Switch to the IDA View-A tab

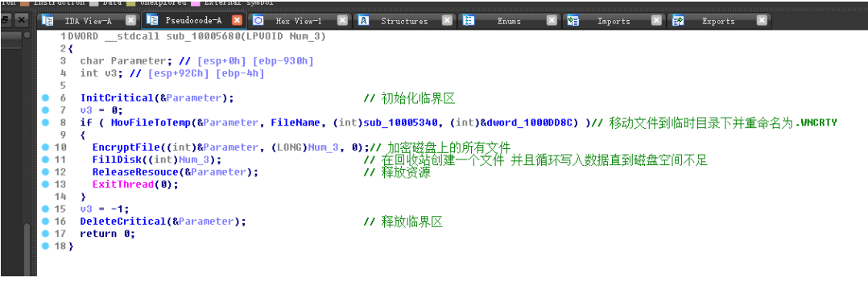(89, 21)
